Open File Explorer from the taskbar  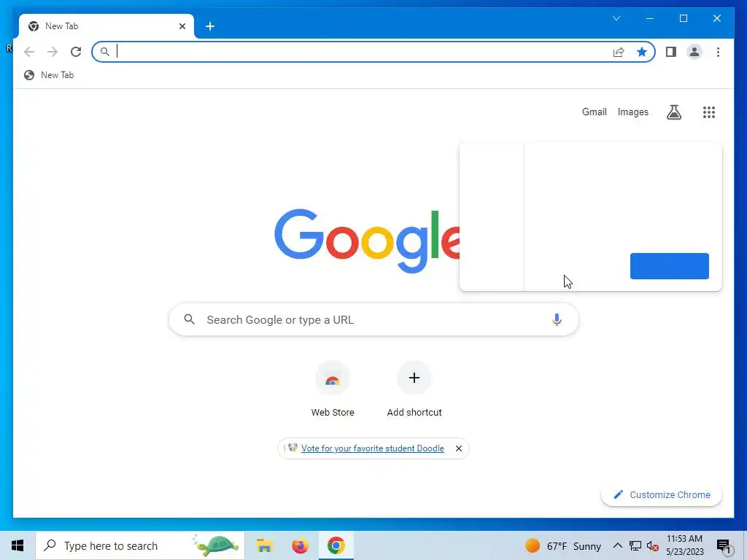264,545
